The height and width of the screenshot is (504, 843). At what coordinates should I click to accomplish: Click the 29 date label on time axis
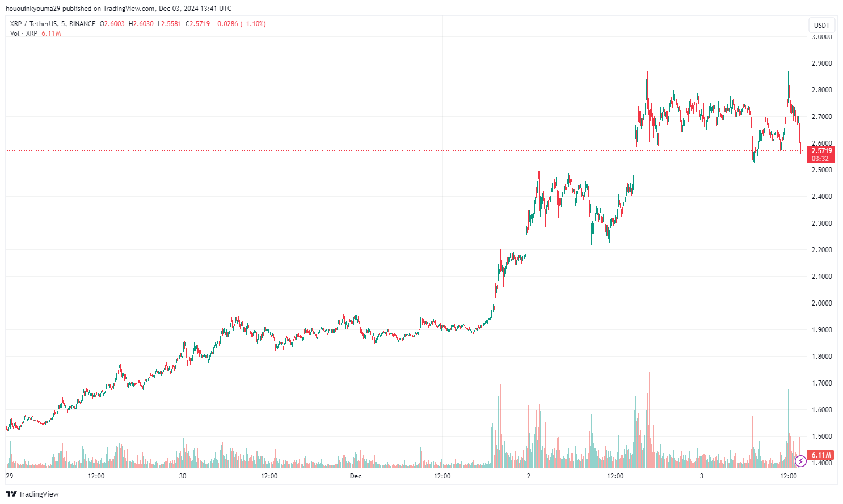(x=10, y=476)
